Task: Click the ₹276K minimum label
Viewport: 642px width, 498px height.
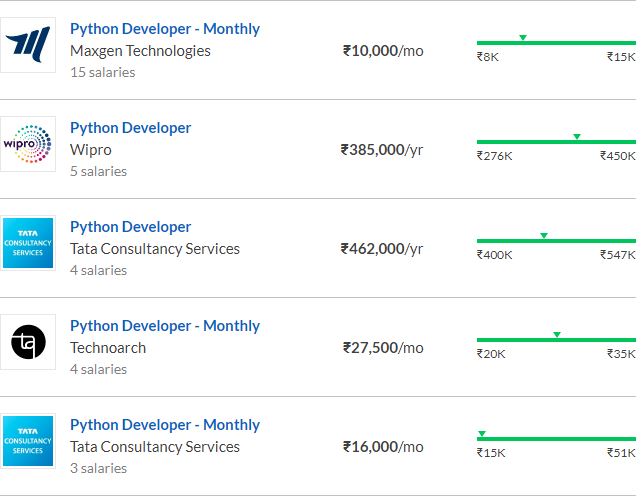Action: point(494,156)
